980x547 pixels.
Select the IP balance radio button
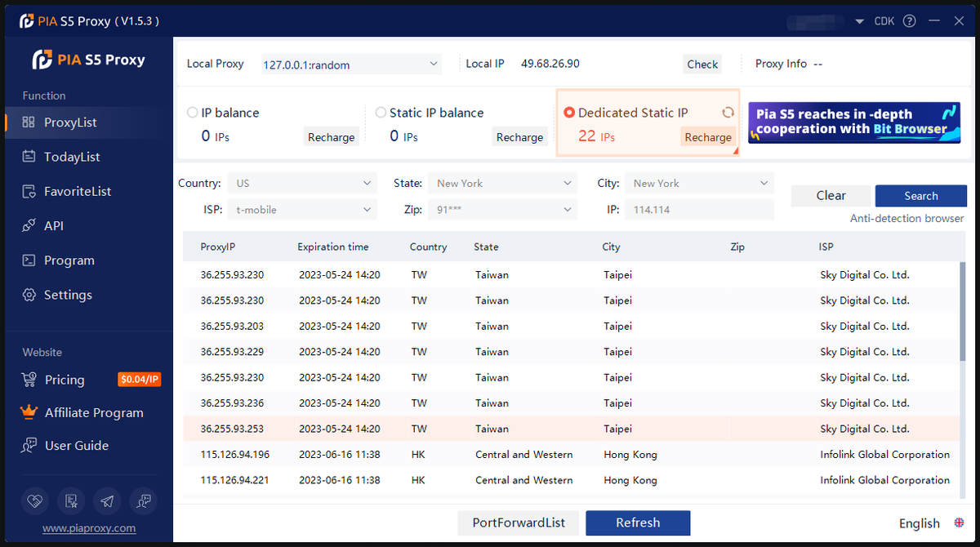[x=193, y=113]
